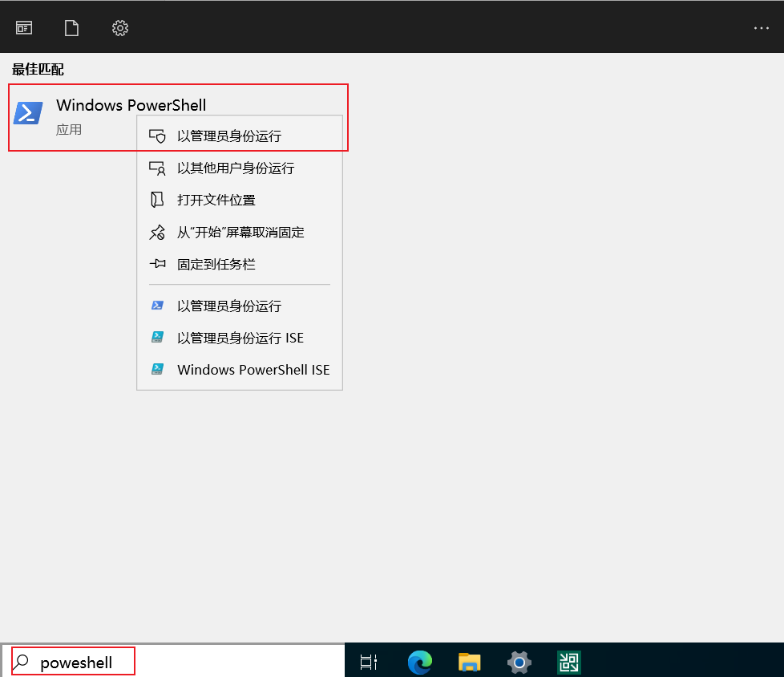Click the Windows PowerShell app icon
Image resolution: width=784 pixels, height=677 pixels.
[28, 112]
